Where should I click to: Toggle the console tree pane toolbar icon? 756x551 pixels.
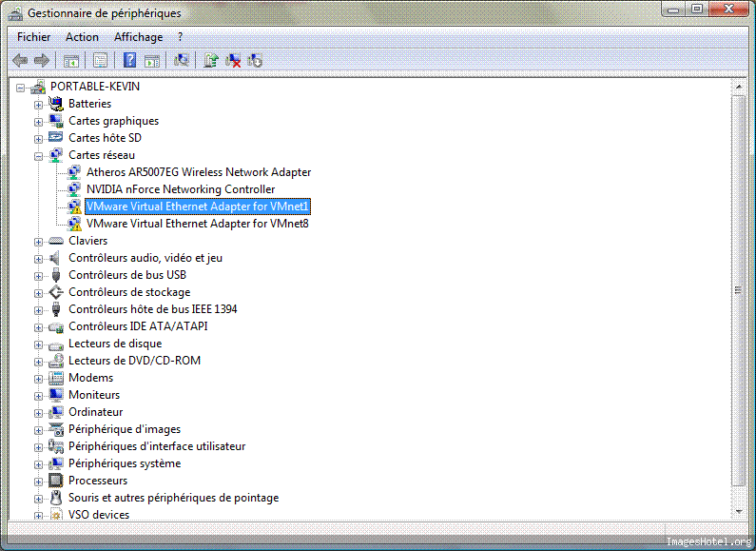coord(71,61)
